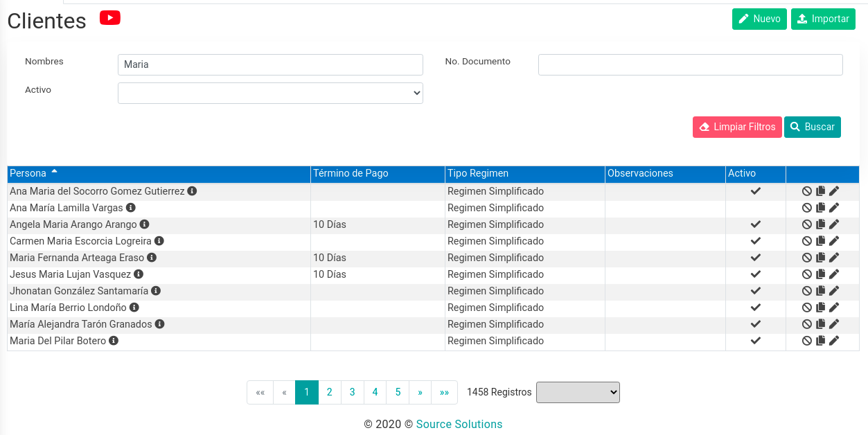Deactivate Jhonatan González Santamaría
This screenshot has width=868, height=435.
coord(807,291)
